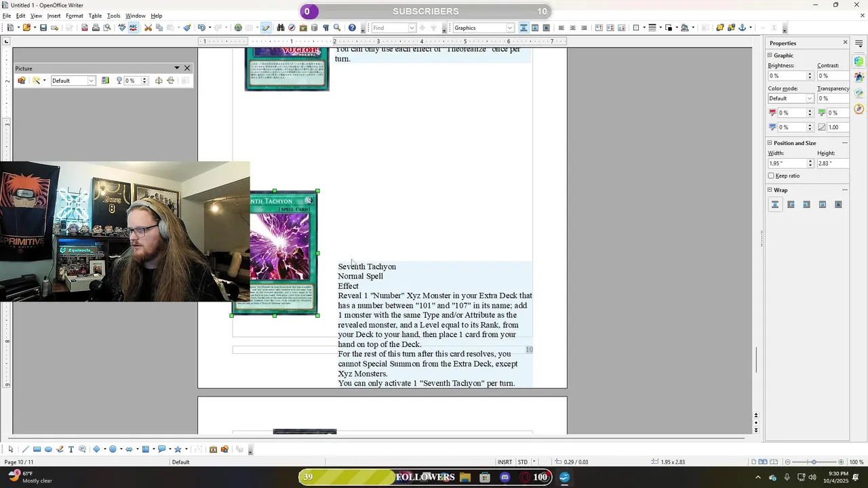Toggle AutoSpellcheck red underline icon
This screenshot has height=488, width=868.
[x=133, y=28]
